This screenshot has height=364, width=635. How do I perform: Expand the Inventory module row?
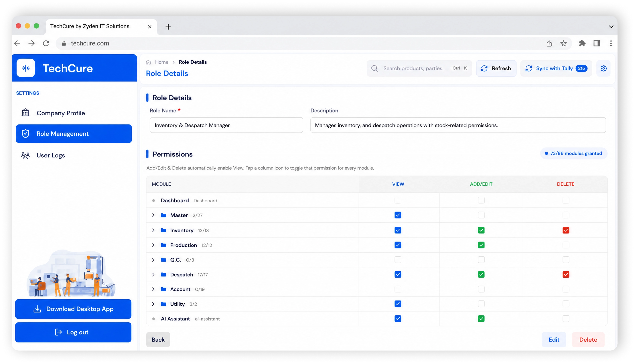153,230
